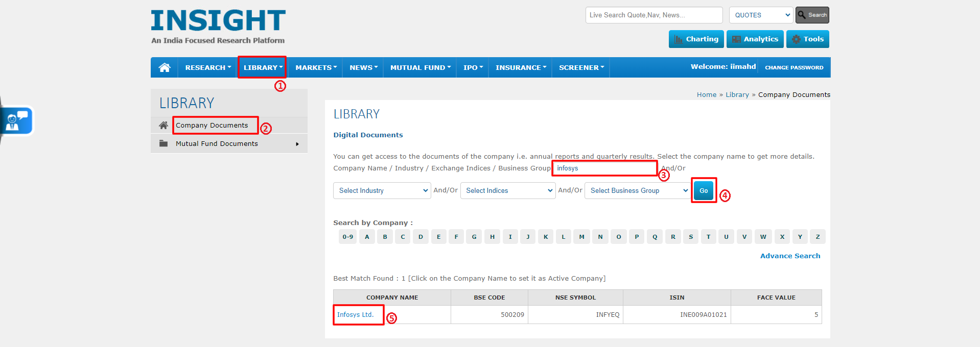The height and width of the screenshot is (347, 980).
Task: Filter companies by letter I
Action: [510, 237]
